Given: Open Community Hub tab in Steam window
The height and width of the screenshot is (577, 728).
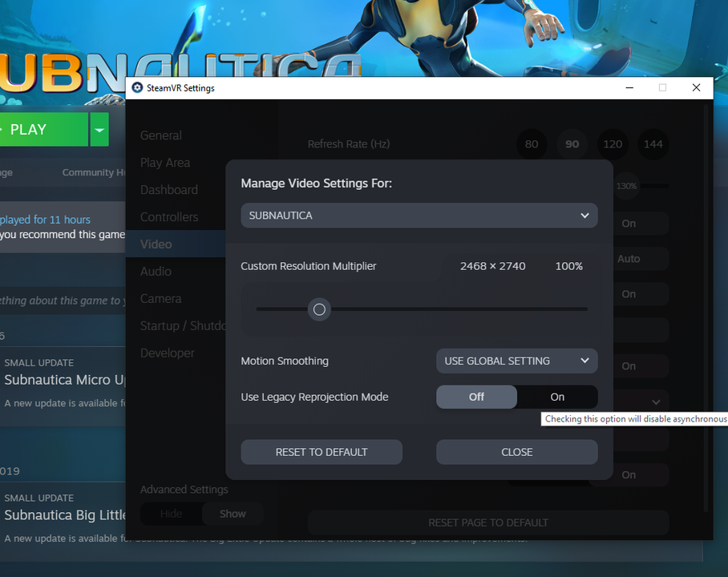Looking at the screenshot, I should [94, 172].
